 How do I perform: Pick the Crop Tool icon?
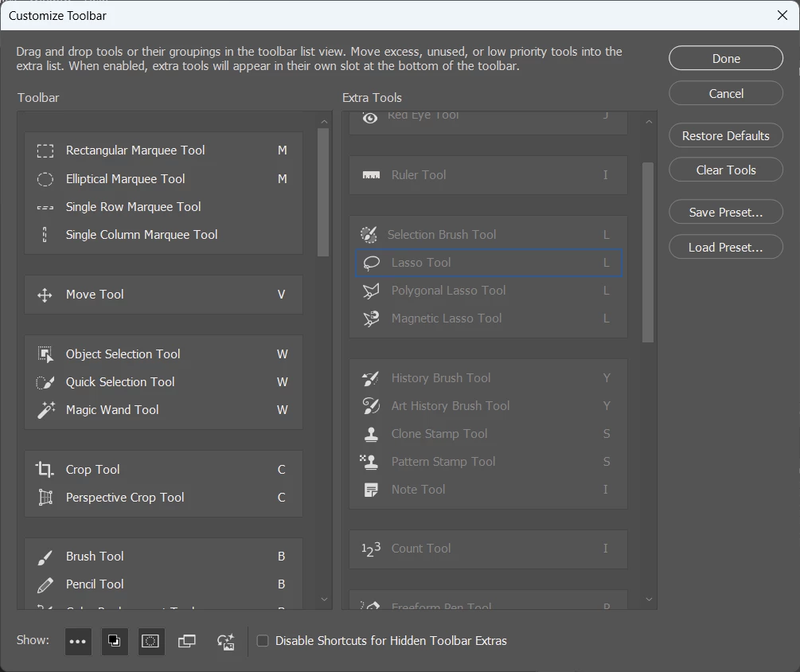[45, 470]
